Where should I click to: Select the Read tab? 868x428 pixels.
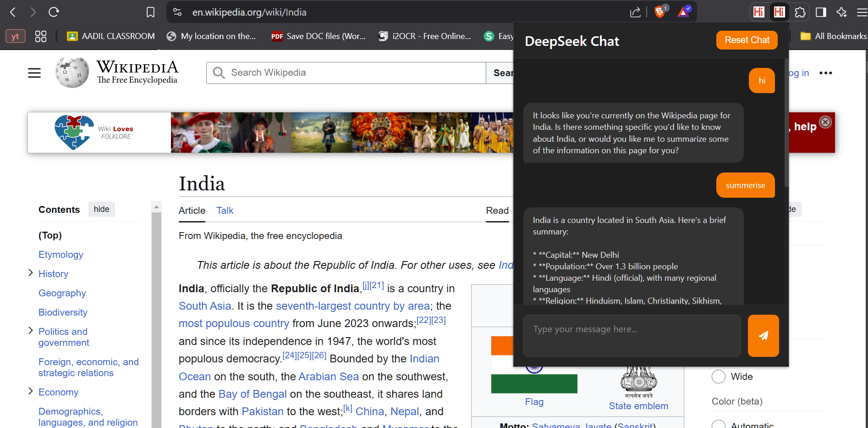pyautogui.click(x=497, y=211)
